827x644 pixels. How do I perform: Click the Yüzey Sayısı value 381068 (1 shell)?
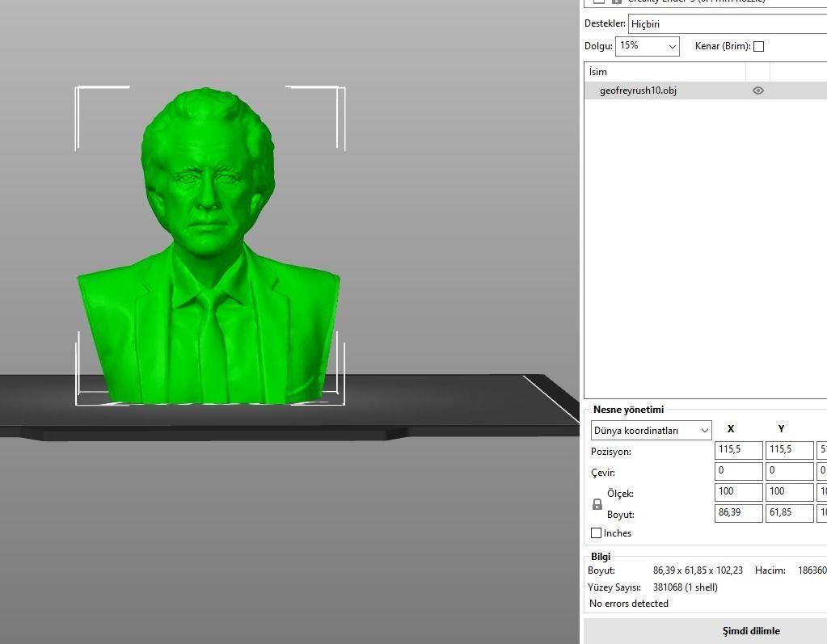(x=685, y=587)
